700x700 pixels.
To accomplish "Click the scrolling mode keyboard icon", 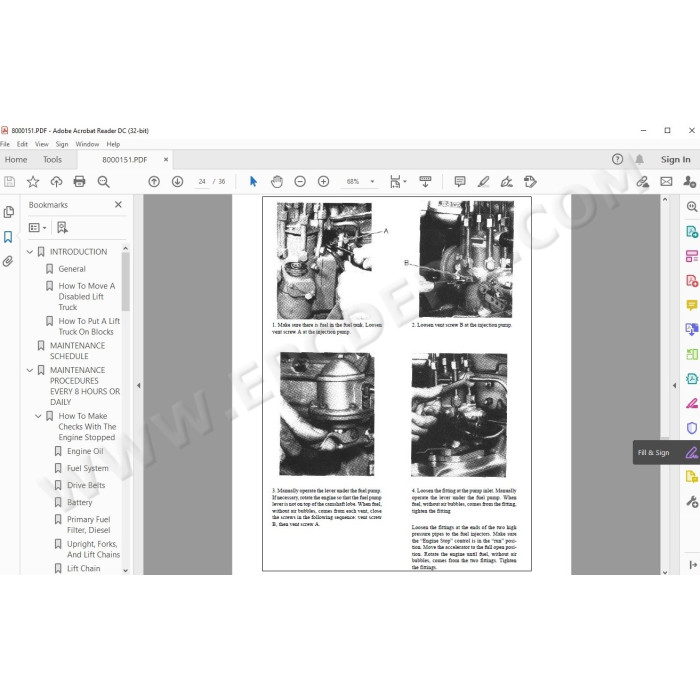I will (x=425, y=182).
